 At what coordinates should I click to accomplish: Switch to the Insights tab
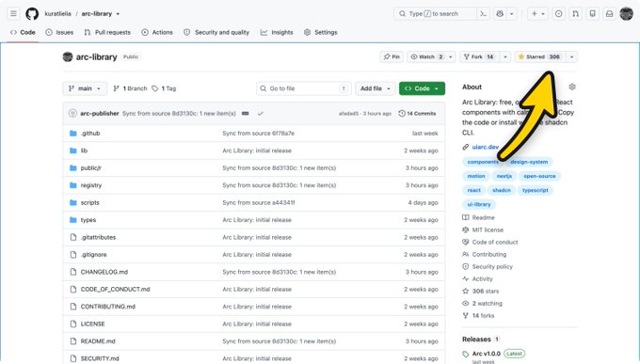tap(277, 32)
